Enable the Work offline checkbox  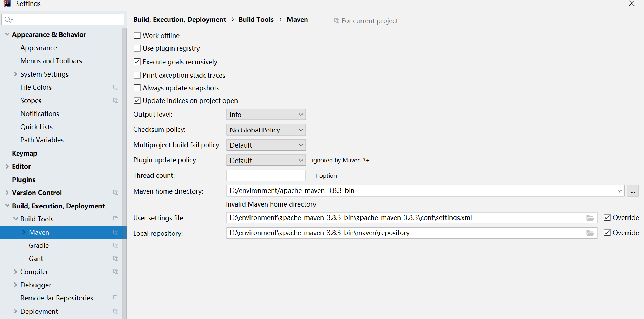[x=137, y=35]
